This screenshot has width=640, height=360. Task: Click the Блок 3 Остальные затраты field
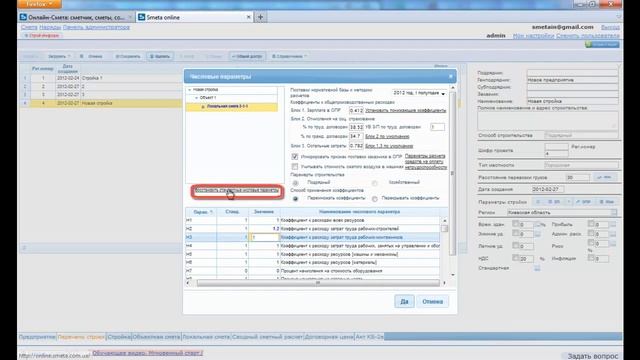pos(356,146)
